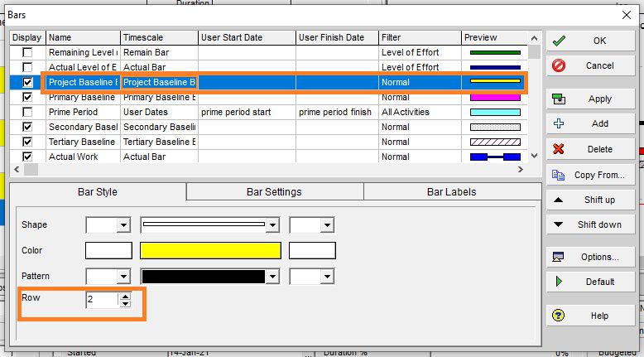Image resolution: width=644 pixels, height=357 pixels.
Task: Click the red Cancel circle icon
Action: tap(559, 65)
